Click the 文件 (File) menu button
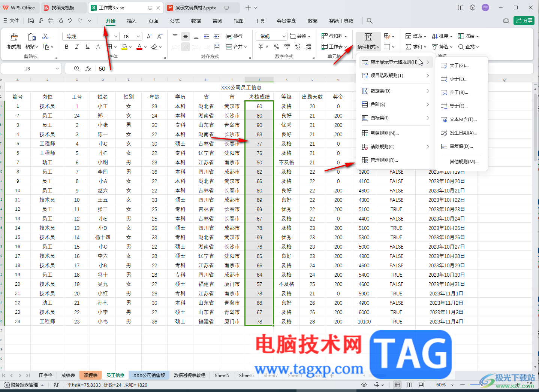 point(11,21)
